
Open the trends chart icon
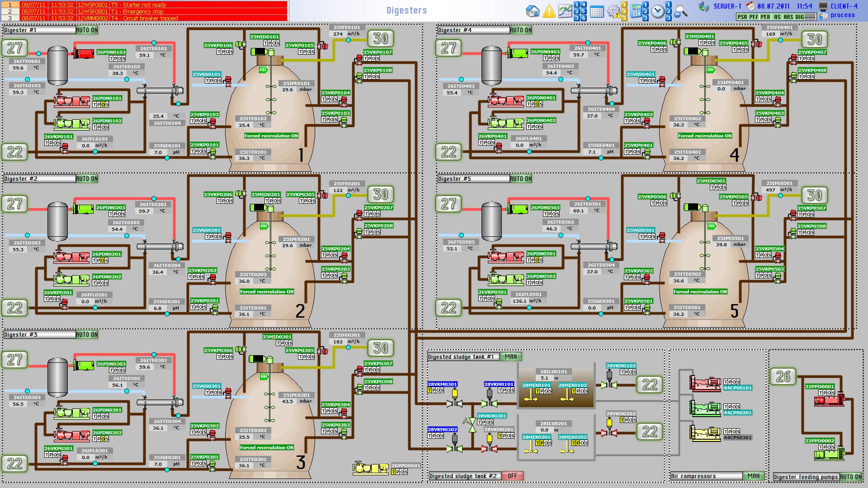(x=565, y=11)
